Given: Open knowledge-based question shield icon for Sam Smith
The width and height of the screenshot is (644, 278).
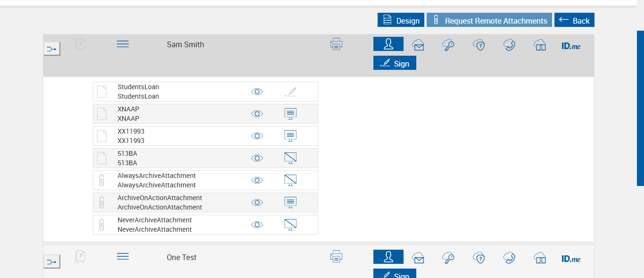Looking at the screenshot, I should [x=479, y=45].
